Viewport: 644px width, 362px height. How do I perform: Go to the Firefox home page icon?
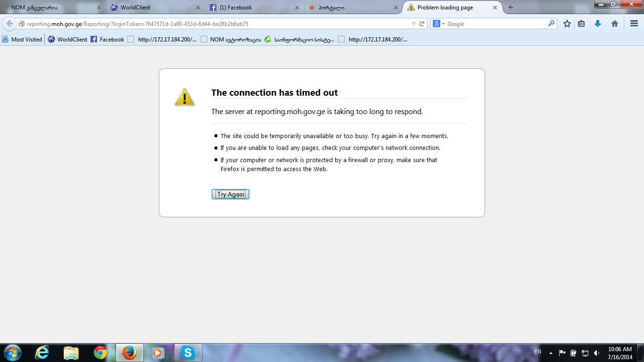pyautogui.click(x=615, y=24)
